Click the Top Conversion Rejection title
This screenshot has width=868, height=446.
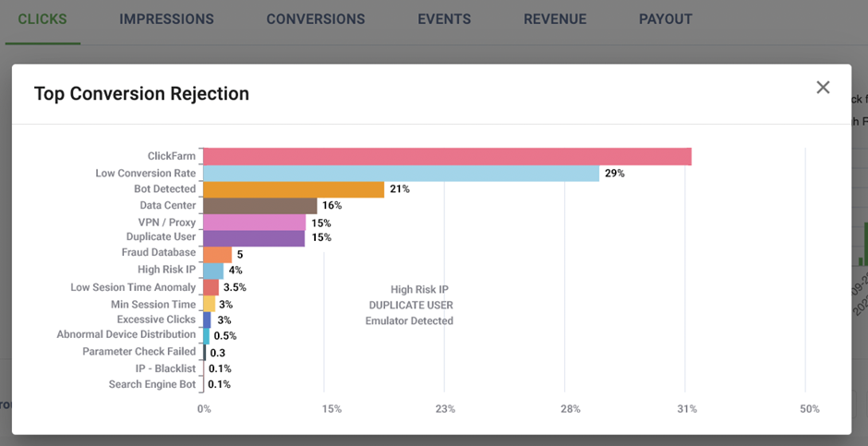click(141, 93)
